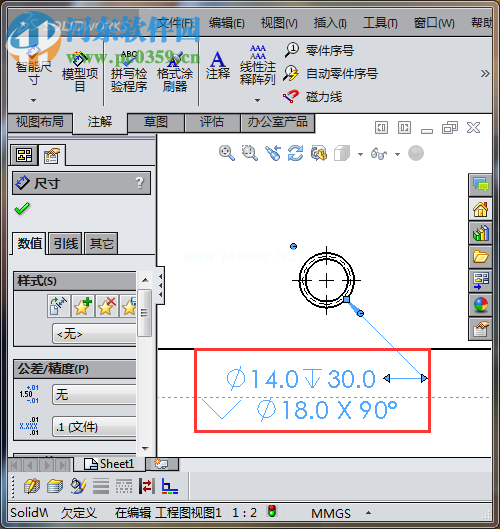Image resolution: width=500 pixels, height=529 pixels.
Task: Open the tolerance type 无 dropdown
Action: tap(94, 394)
